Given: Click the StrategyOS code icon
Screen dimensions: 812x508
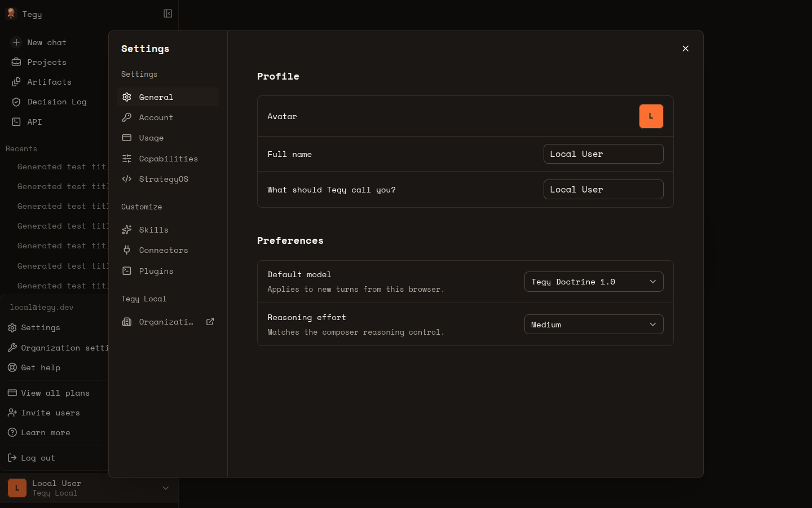Looking at the screenshot, I should [127, 179].
